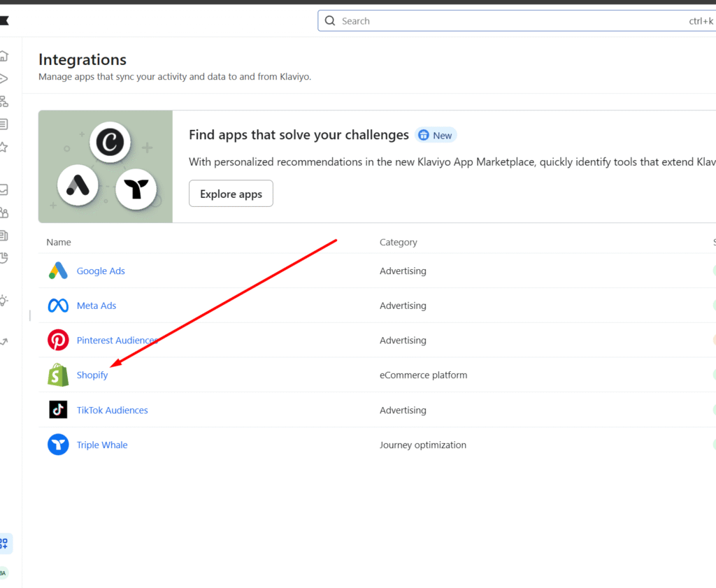Select the Campaigns paper-plane icon in sidebar
Image resolution: width=716 pixels, height=588 pixels.
point(6,78)
